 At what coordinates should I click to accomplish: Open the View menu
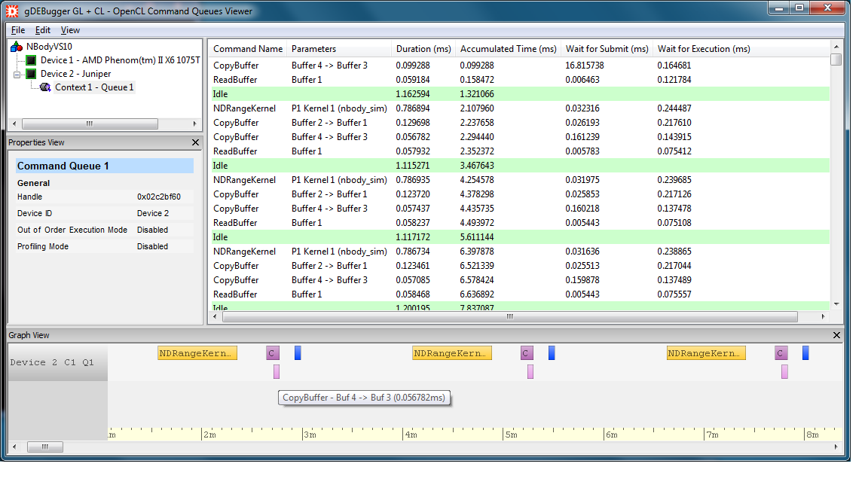click(x=70, y=30)
